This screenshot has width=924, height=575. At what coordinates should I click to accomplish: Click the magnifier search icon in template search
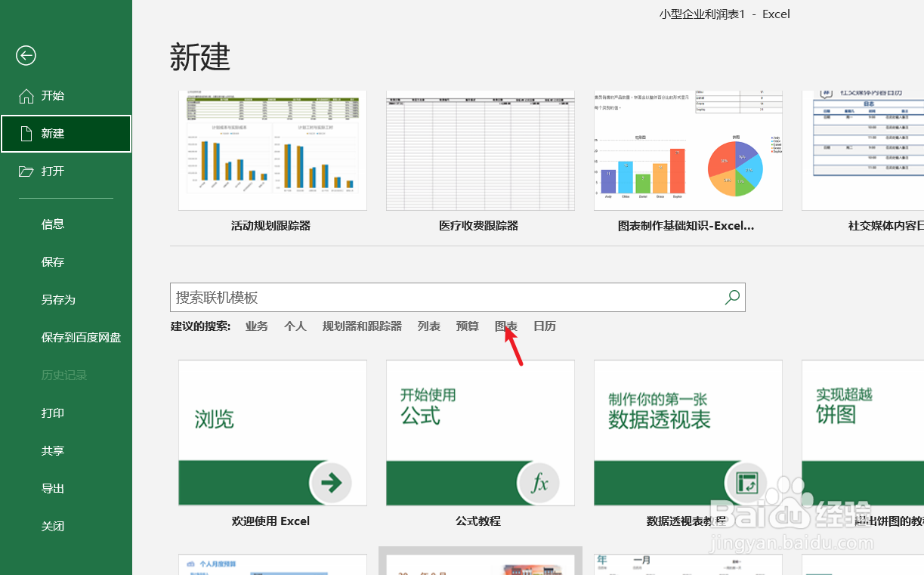[732, 298]
